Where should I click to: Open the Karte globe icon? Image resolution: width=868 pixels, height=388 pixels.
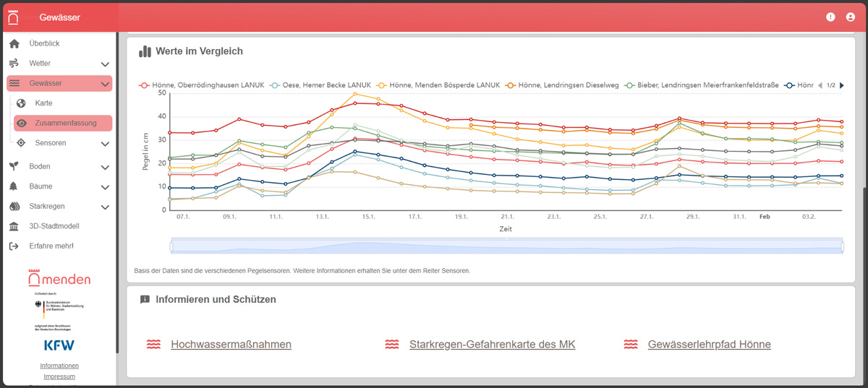click(x=22, y=103)
